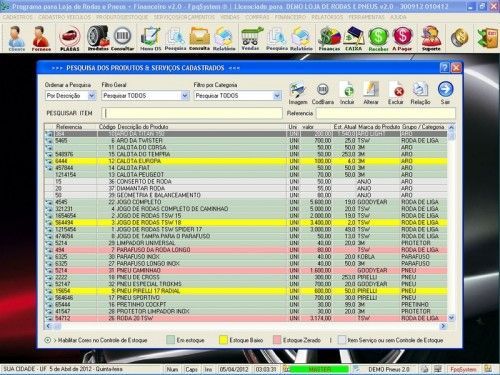The image size is (500, 375).
Task: Select the RODA 20 TSW row
Action: (x=246, y=318)
